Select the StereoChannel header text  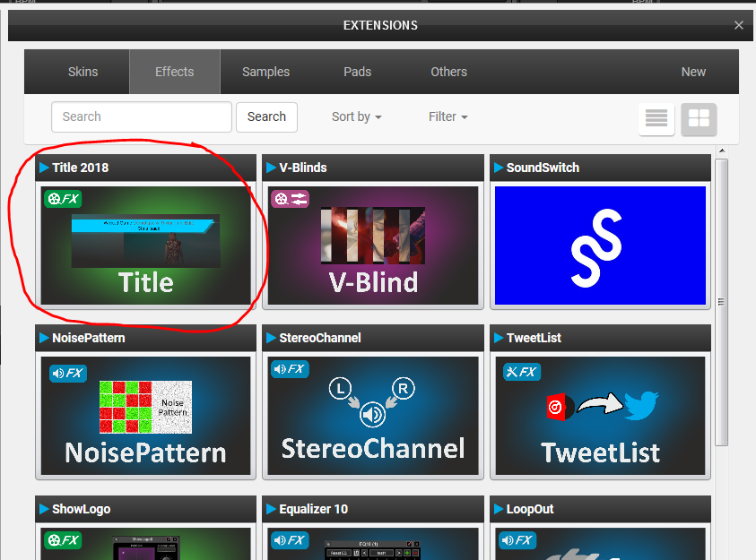tap(320, 338)
